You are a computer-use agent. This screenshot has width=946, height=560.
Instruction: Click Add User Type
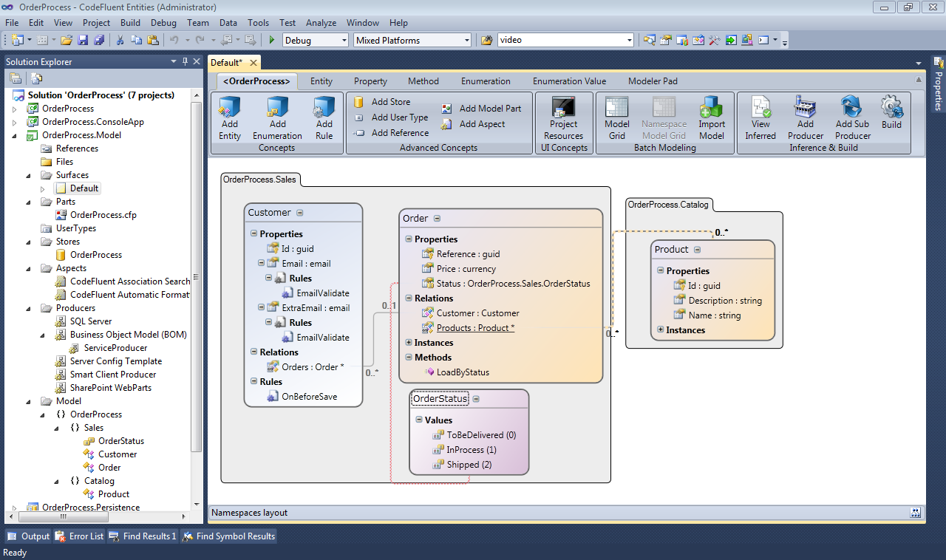click(x=390, y=117)
